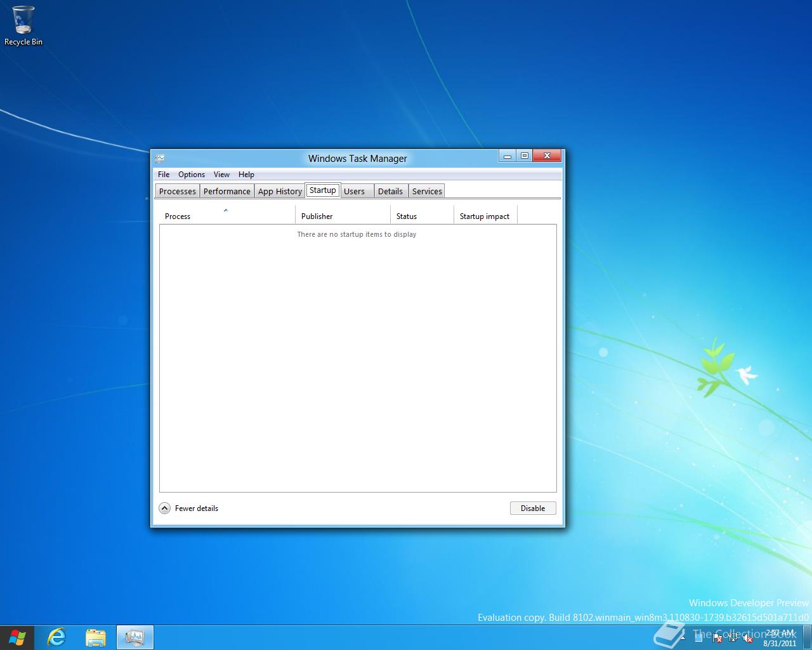The height and width of the screenshot is (650, 812).
Task: Sort by the Process column header
Action: coord(227,215)
